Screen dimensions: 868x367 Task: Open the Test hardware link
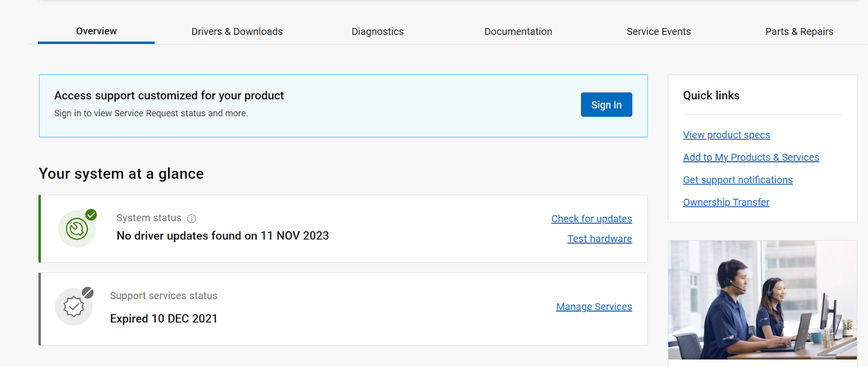599,239
